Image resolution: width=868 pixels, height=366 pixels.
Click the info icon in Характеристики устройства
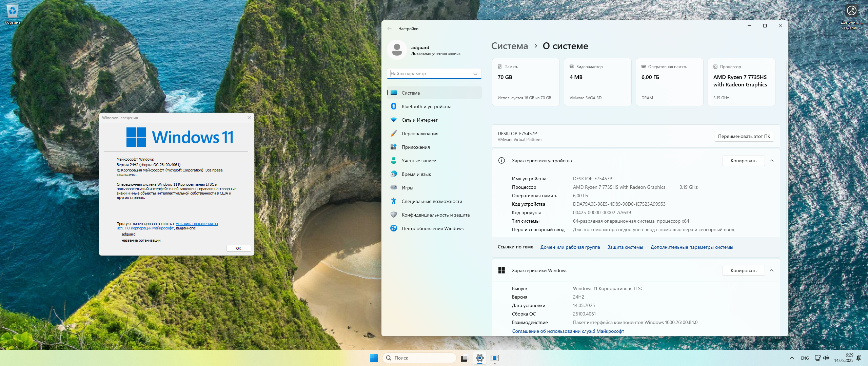[x=501, y=161]
